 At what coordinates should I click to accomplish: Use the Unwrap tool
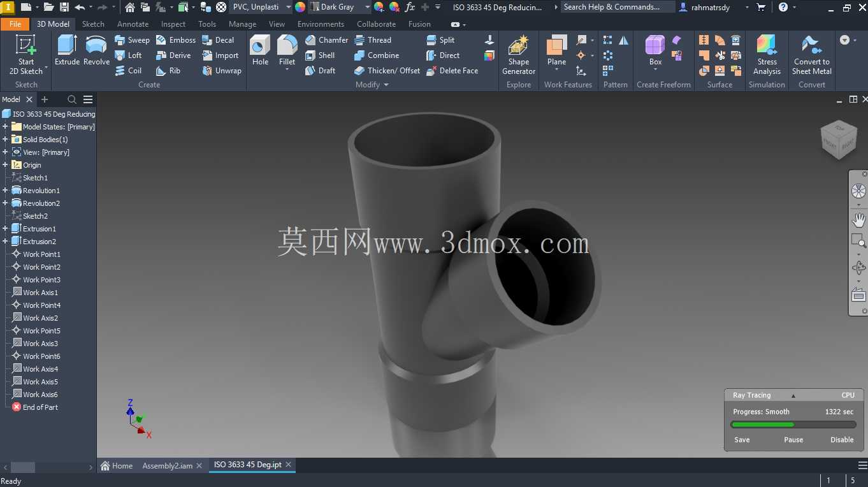[222, 70]
